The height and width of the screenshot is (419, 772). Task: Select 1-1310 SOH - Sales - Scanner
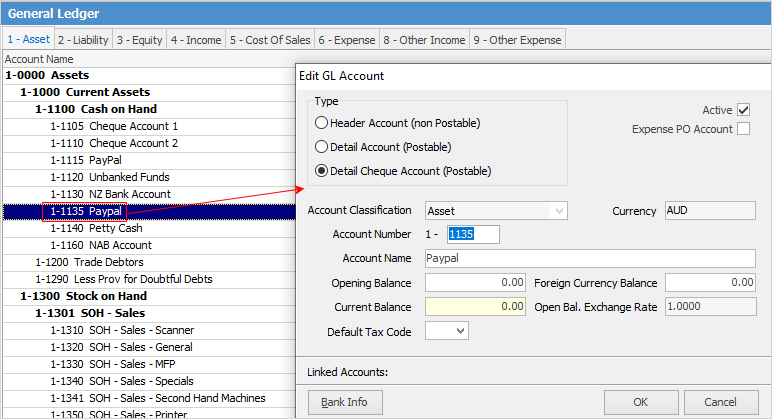149,330
